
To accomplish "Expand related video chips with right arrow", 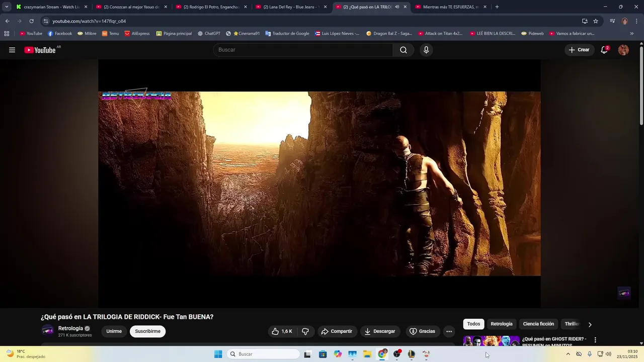I will 590,324.
